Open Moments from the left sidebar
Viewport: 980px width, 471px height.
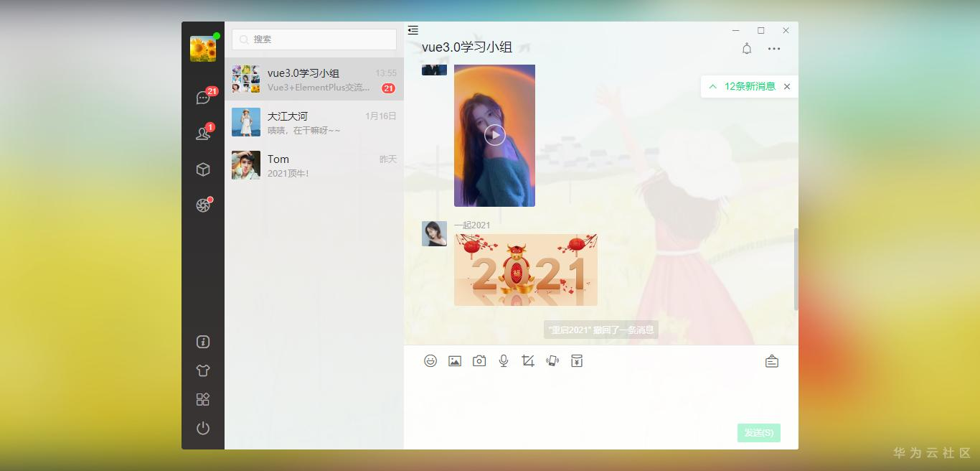click(203, 205)
